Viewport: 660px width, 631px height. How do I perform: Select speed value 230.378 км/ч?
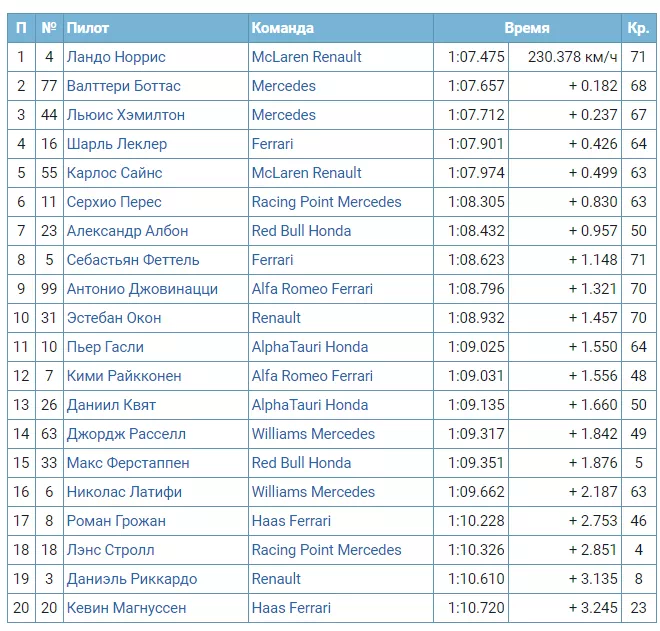(573, 57)
